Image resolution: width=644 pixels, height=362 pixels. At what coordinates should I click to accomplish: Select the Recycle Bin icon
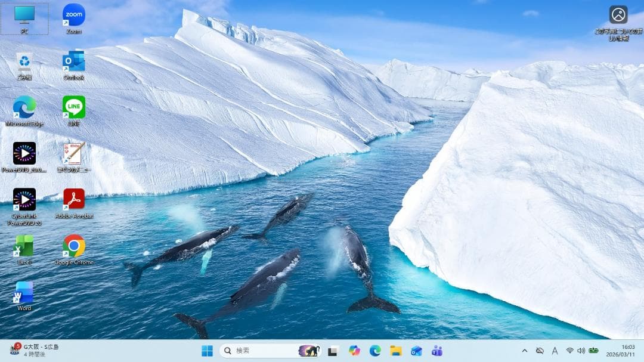click(x=24, y=61)
